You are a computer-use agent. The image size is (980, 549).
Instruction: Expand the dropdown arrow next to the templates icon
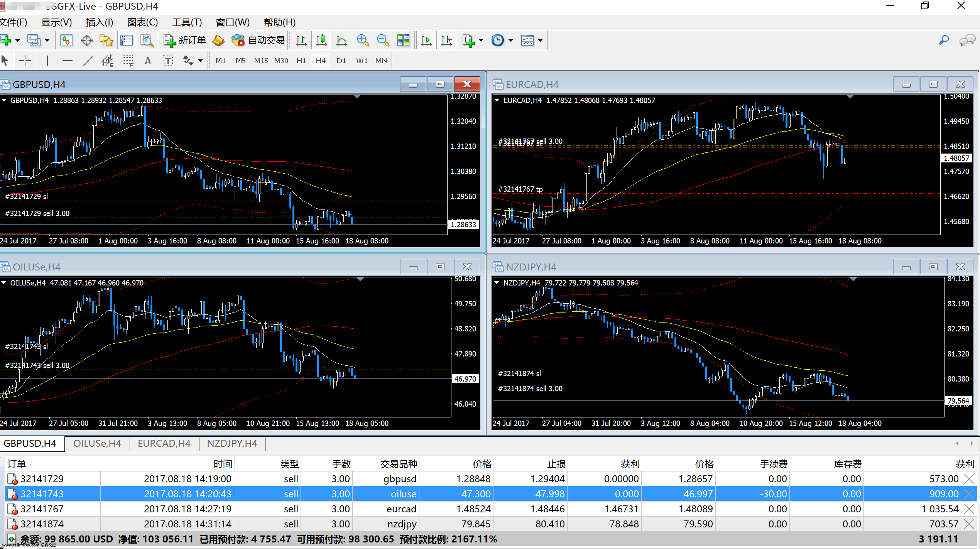[x=540, y=41]
